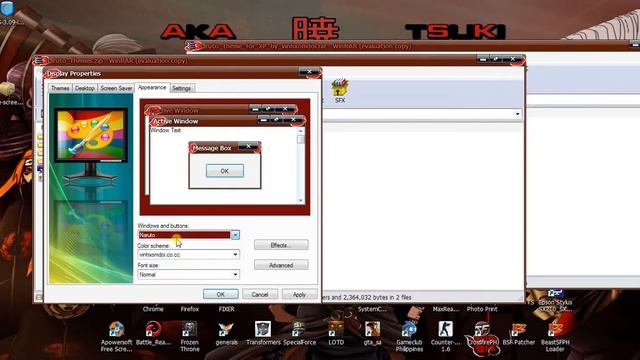Click the Advanced button
640x360 pixels.
point(281,265)
